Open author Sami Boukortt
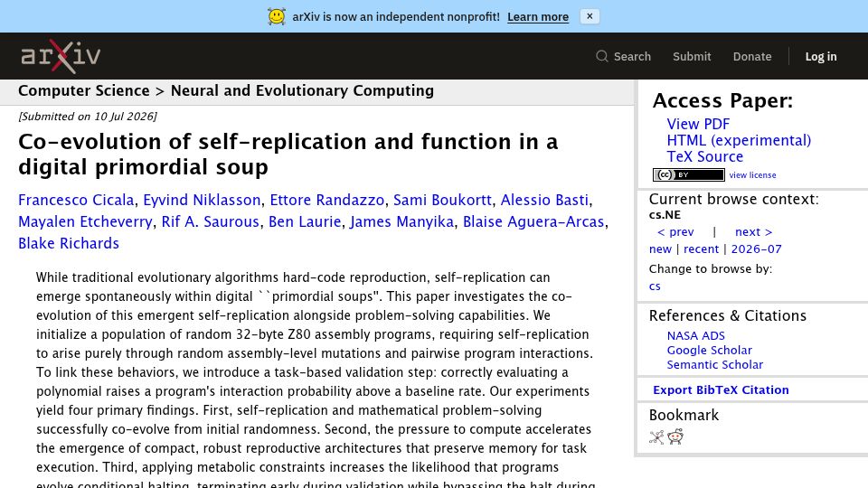 [442, 200]
